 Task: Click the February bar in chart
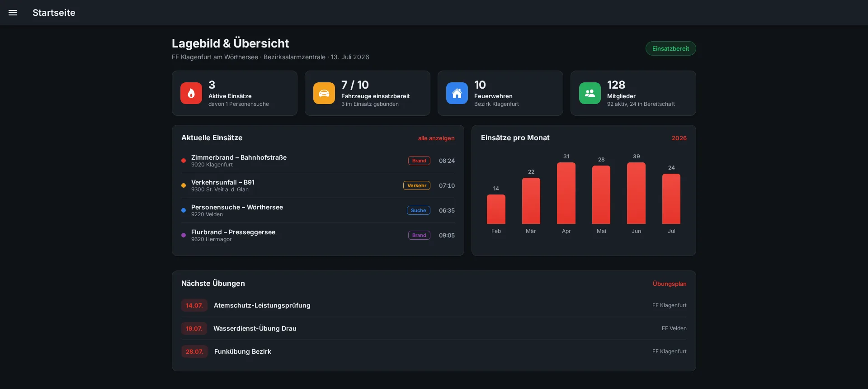[x=496, y=209]
